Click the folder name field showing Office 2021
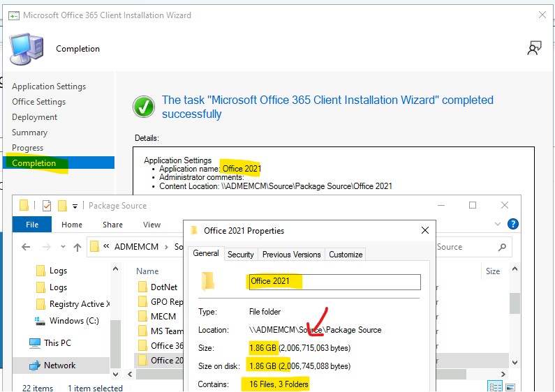Viewport: 555px width, 392px height. click(335, 282)
